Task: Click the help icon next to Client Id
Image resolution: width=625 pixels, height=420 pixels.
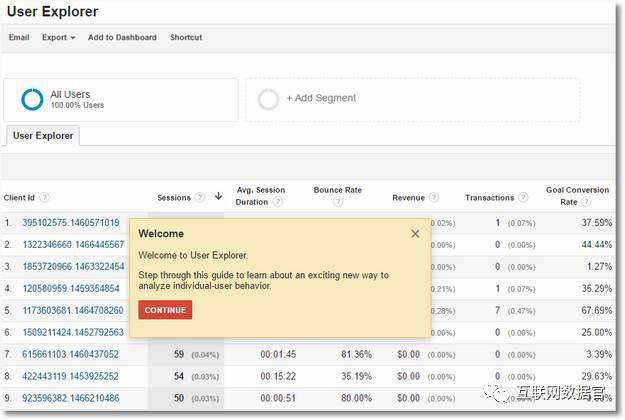Action: click(45, 198)
